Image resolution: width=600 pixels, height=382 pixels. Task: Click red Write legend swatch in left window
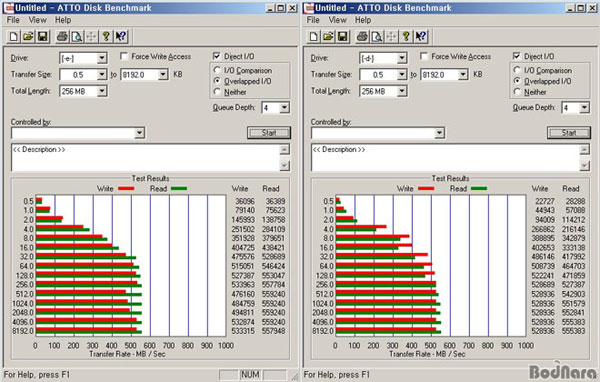coord(126,189)
